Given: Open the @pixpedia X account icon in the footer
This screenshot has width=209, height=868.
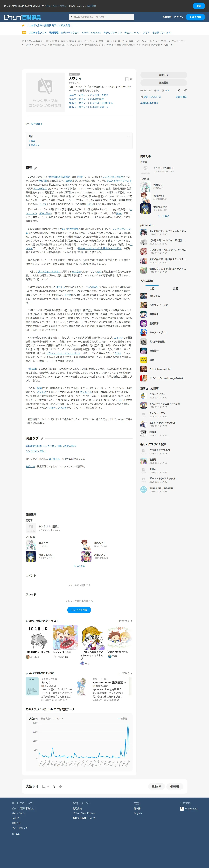Looking at the screenshot, I should (x=182, y=808).
